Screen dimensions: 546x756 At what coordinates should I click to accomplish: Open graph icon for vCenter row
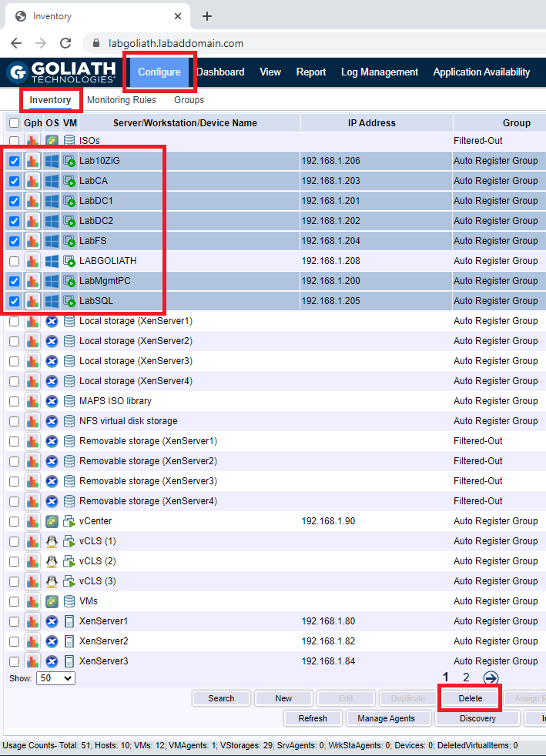click(32, 521)
